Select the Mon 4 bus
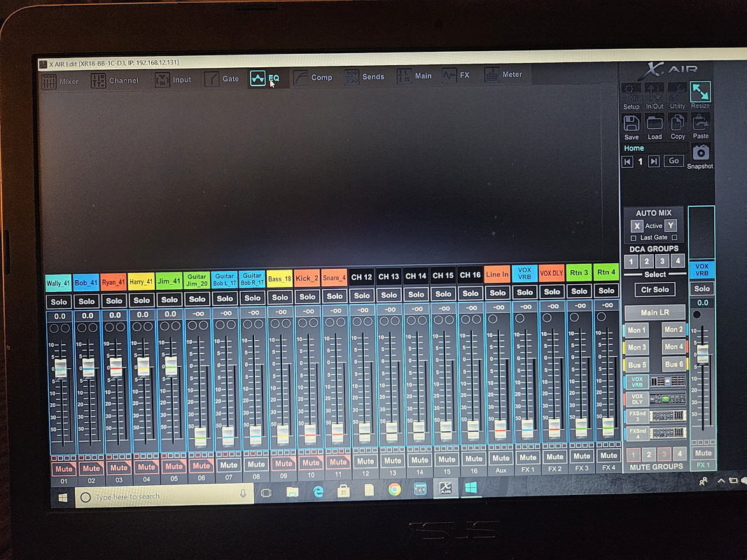Viewport: 747px width, 560px height. click(673, 346)
